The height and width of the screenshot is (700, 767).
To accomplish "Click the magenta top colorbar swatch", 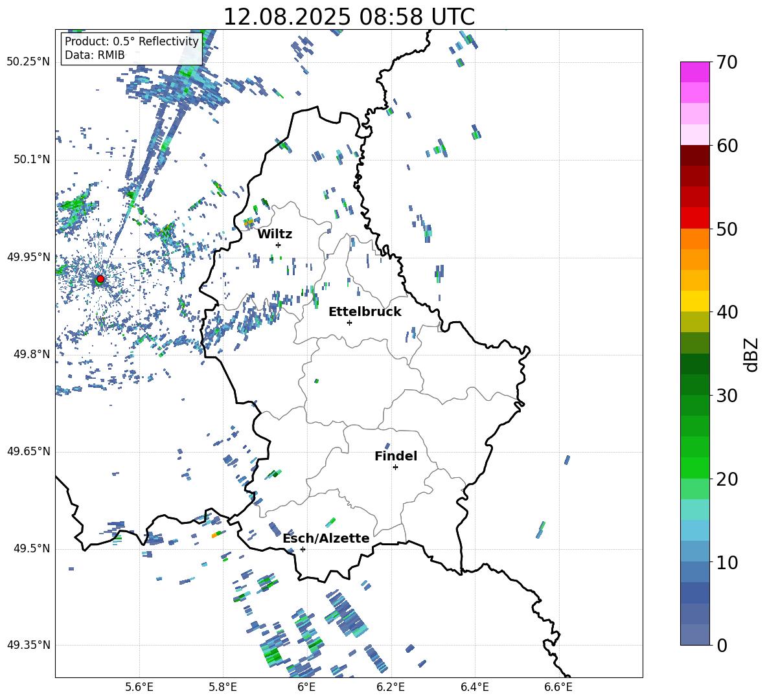I will point(694,73).
